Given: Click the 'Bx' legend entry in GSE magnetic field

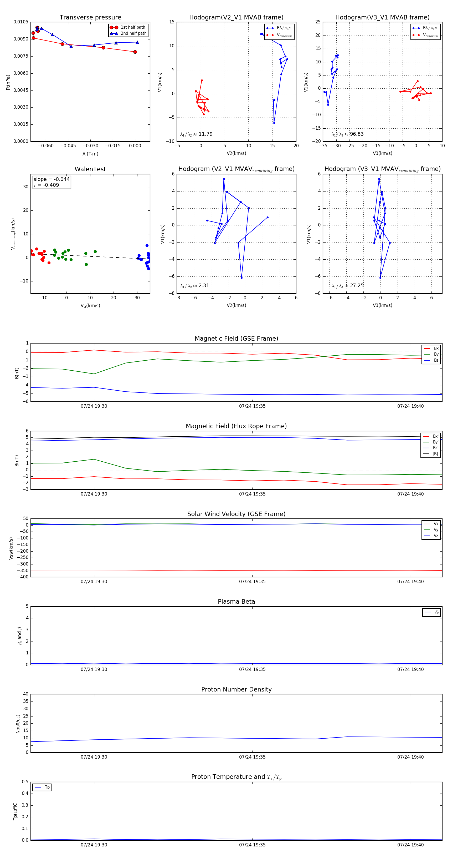Looking at the screenshot, I should (431, 349).
